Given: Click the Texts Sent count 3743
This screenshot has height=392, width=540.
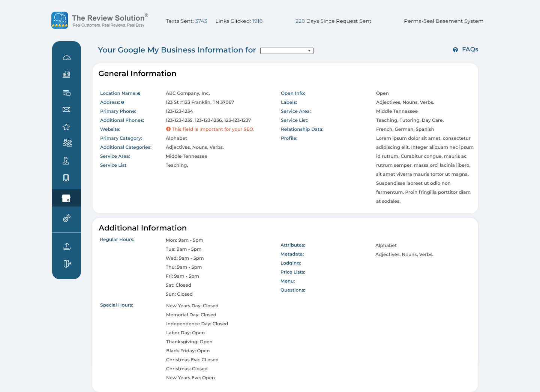Looking at the screenshot, I should (x=201, y=21).
